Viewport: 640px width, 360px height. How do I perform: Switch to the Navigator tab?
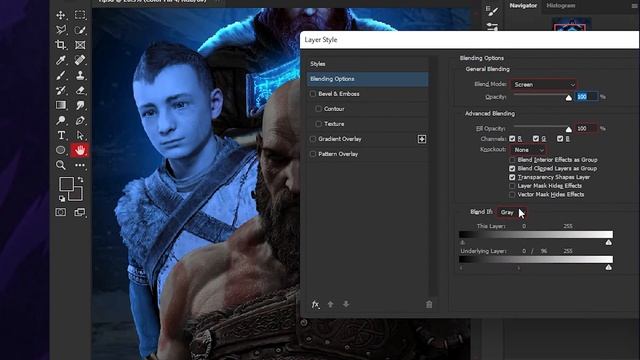click(x=523, y=6)
